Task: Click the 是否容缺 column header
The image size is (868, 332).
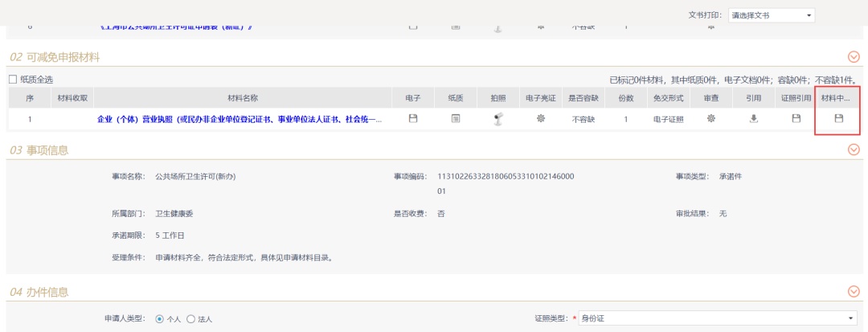Action: (583, 97)
